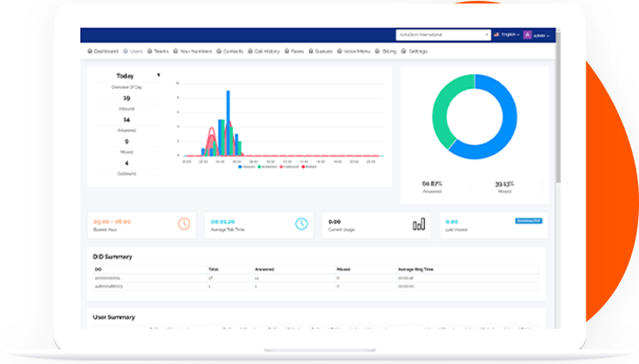Open the Faxes section
This screenshot has height=364, width=639.
pos(294,51)
